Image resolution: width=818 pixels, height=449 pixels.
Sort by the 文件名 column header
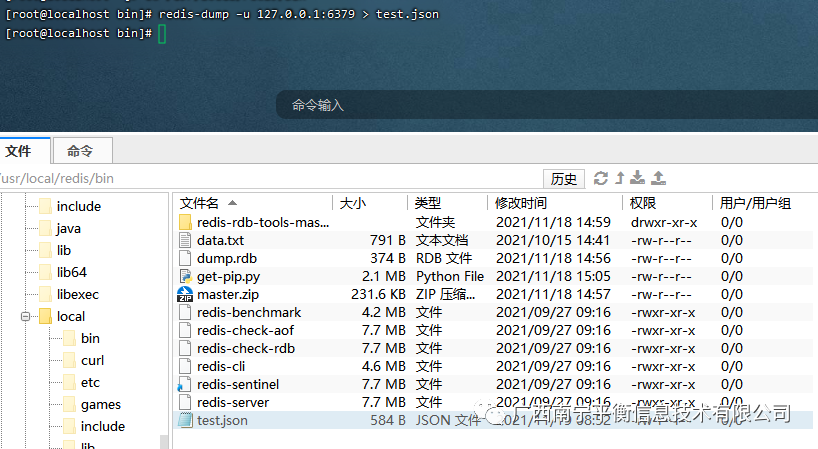pos(199,203)
